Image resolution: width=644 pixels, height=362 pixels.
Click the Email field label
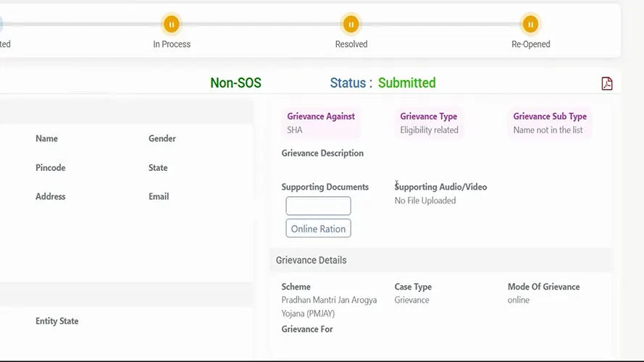[159, 196]
